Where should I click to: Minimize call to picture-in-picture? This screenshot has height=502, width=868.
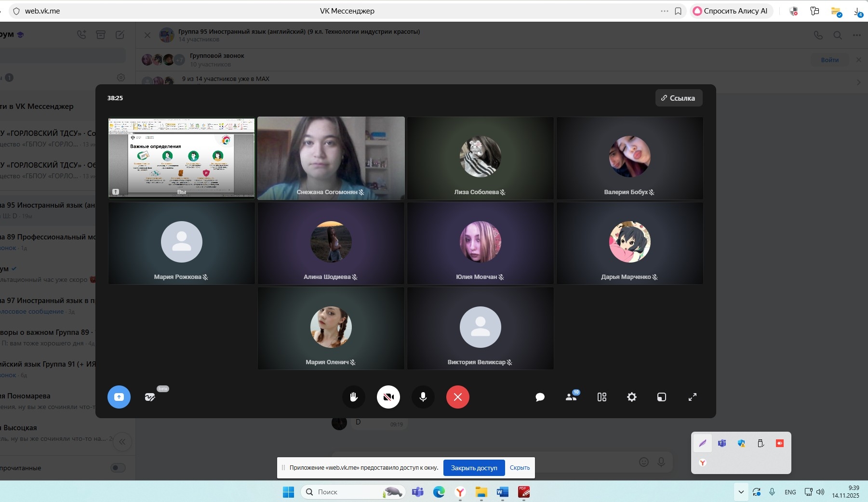[x=661, y=397]
